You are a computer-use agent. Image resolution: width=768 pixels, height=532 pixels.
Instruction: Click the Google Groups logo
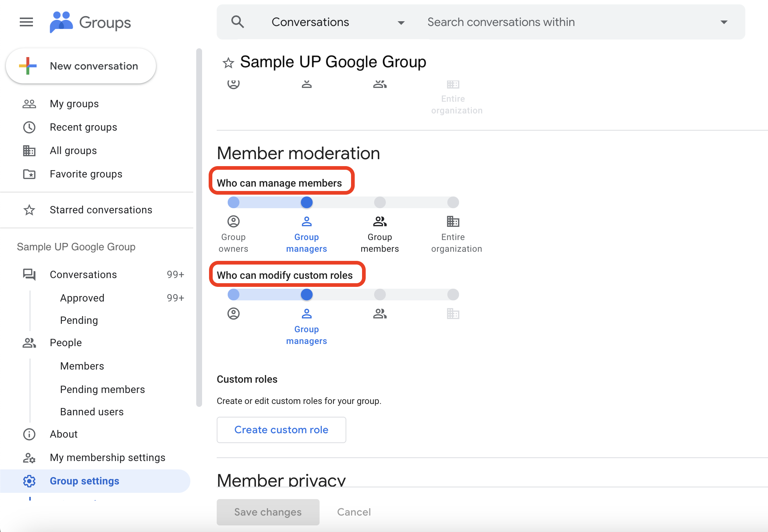(x=90, y=22)
